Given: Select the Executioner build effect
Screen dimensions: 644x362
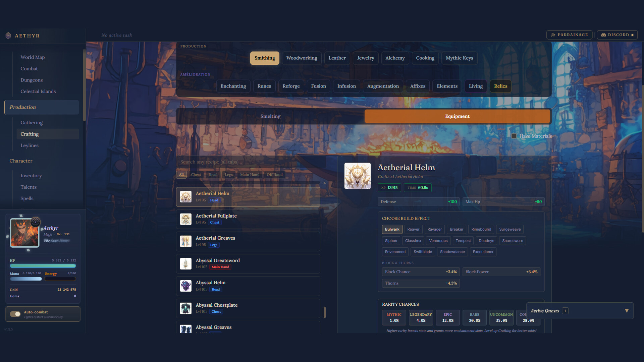Looking at the screenshot, I should 483,252.
